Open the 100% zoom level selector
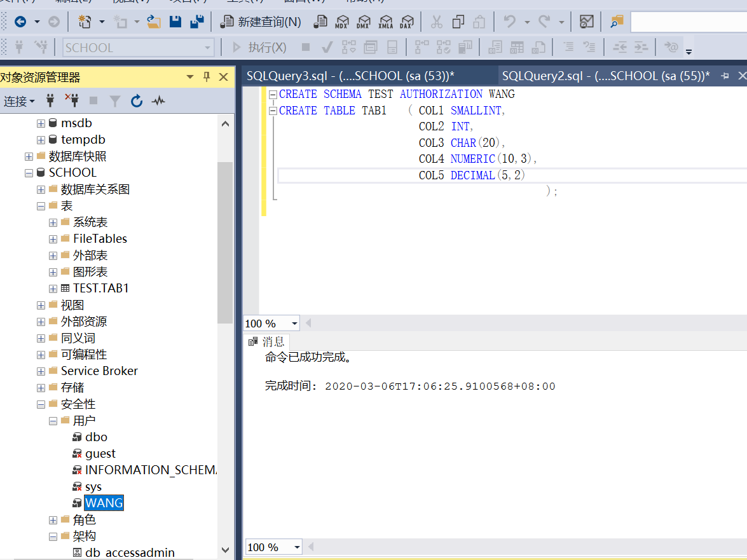747x560 pixels. 270,323
